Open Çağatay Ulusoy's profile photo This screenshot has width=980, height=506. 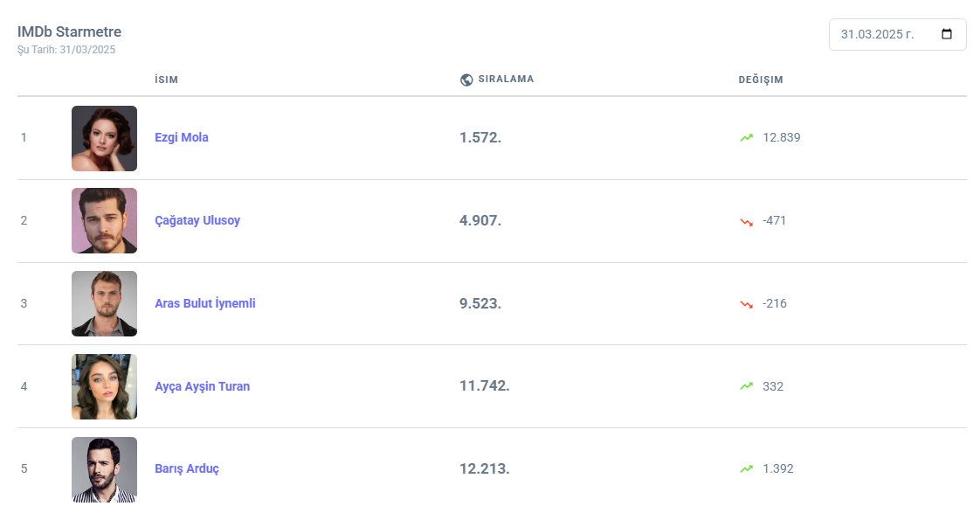pyautogui.click(x=104, y=220)
